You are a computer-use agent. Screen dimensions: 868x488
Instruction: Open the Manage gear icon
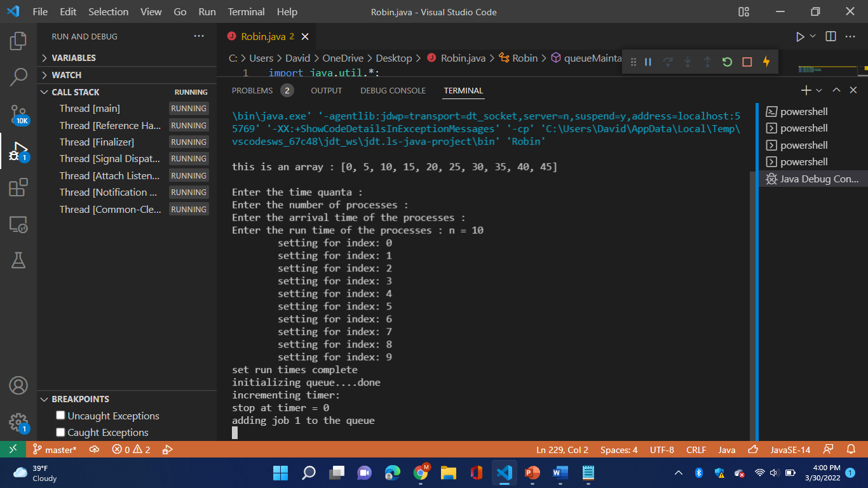tap(18, 423)
